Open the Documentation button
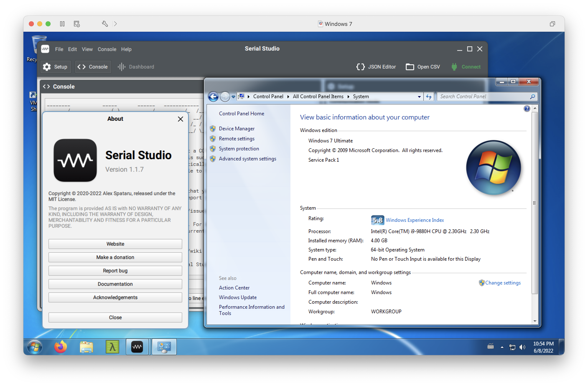Viewport: 588px width, 386px height. click(x=115, y=284)
